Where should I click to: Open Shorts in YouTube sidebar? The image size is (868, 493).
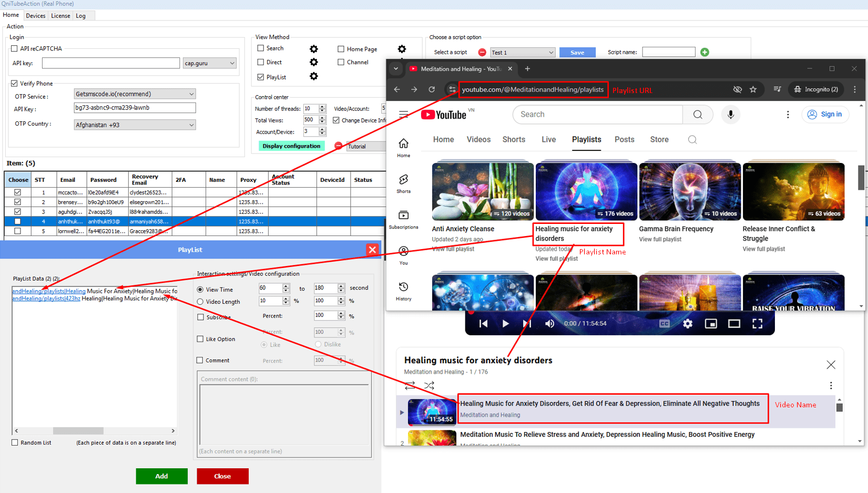(x=404, y=184)
